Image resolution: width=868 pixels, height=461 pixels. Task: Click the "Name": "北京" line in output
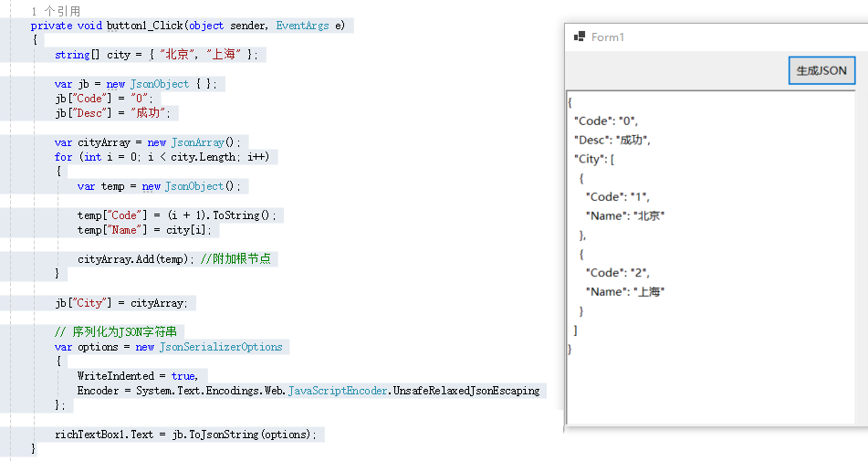click(625, 215)
